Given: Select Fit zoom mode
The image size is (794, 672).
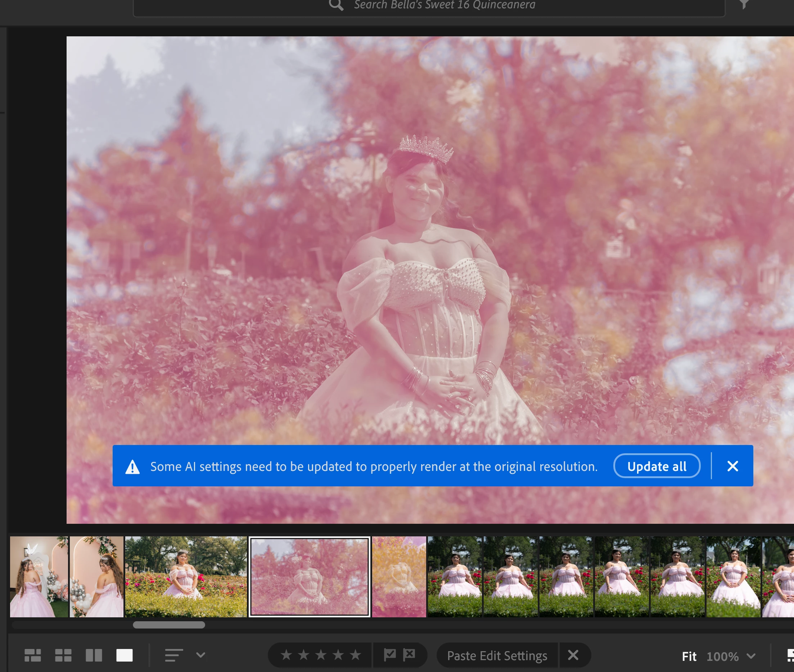Looking at the screenshot, I should [689, 656].
